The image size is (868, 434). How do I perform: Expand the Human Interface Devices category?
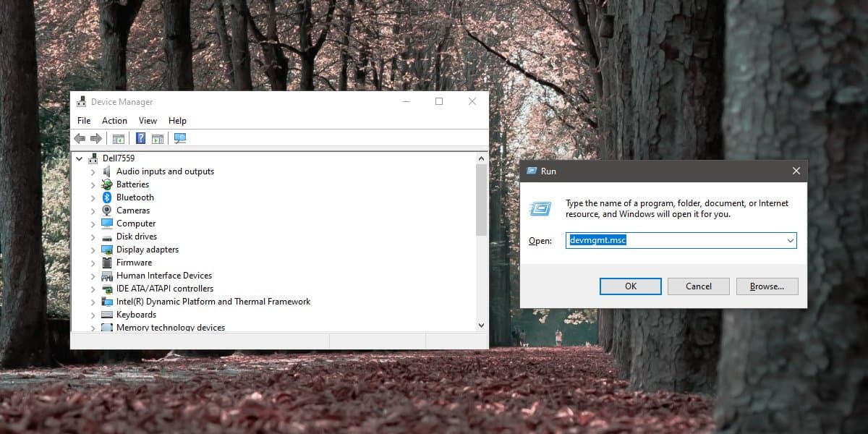(x=93, y=276)
